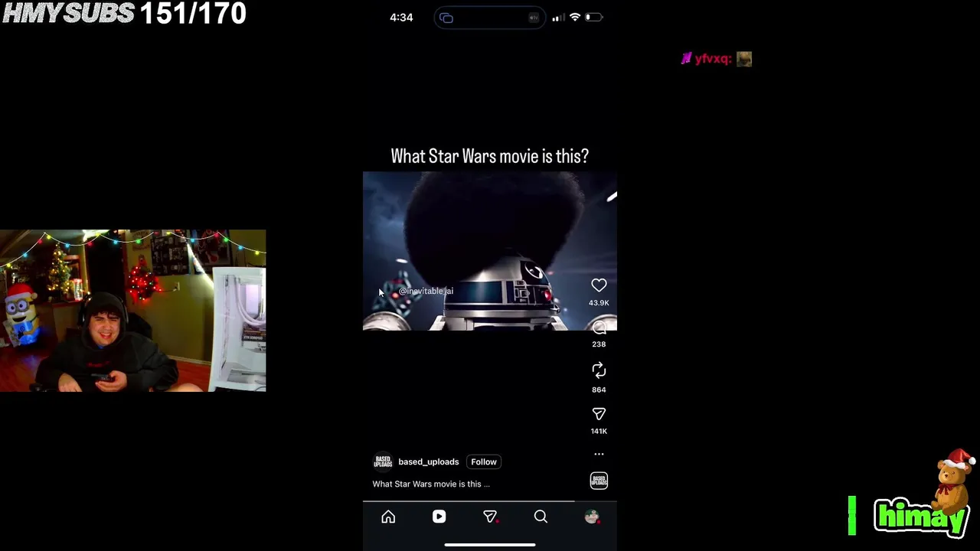
Task: Open the profile avatar tab
Action: (x=591, y=517)
